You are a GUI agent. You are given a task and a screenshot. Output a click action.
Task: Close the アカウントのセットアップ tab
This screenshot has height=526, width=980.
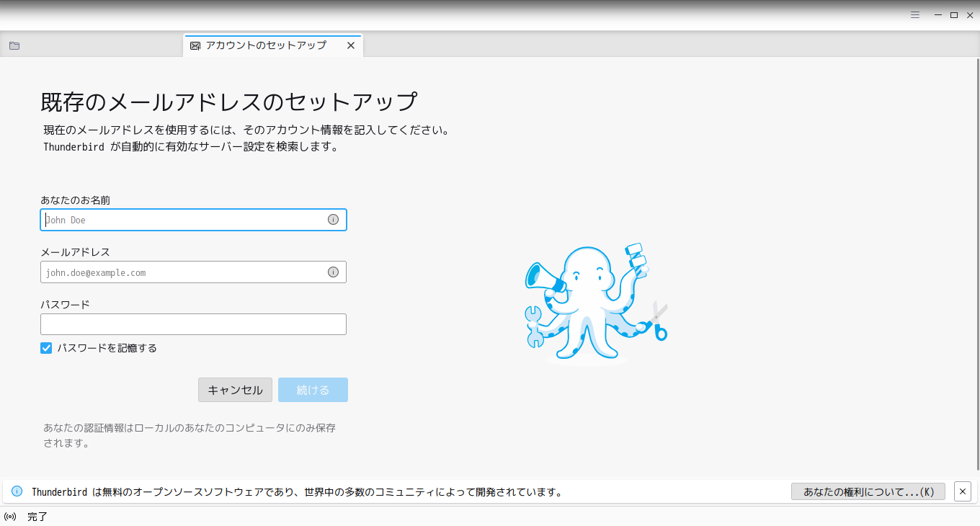(x=351, y=45)
